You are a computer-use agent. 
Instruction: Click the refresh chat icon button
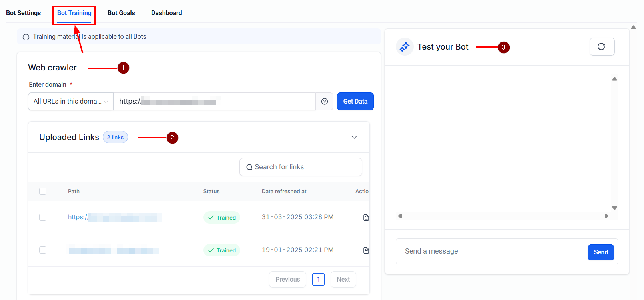tap(602, 47)
